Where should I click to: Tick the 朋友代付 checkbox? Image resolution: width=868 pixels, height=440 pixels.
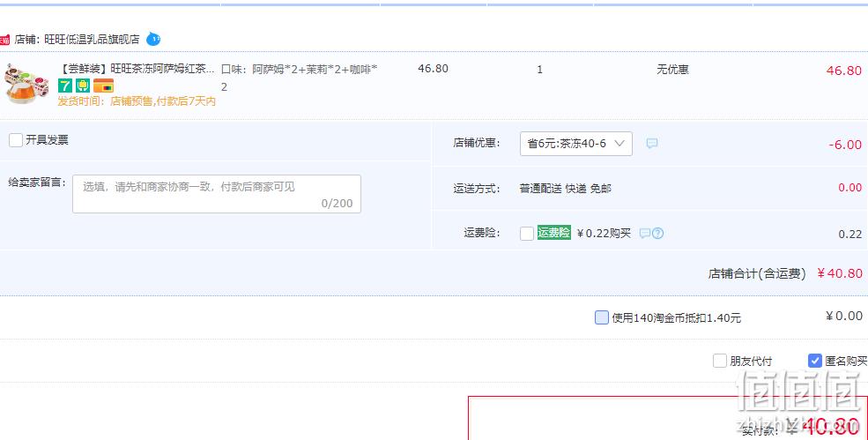point(720,361)
